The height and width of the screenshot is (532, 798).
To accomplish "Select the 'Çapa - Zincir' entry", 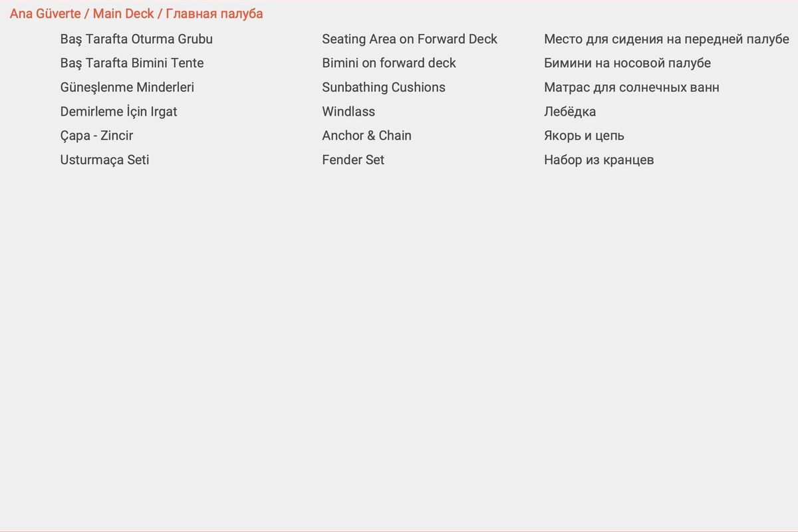I will (x=96, y=136).
